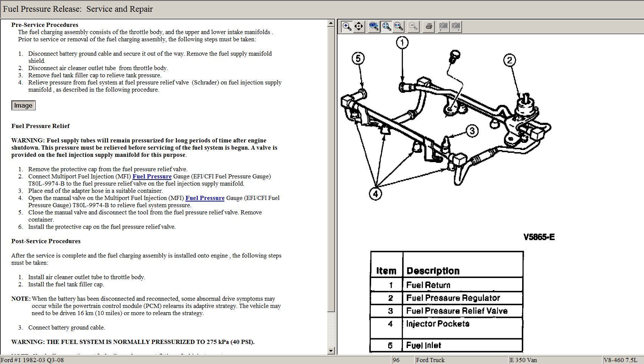This screenshot has width=644, height=364.
Task: Click the model year 96 status field
Action: (x=401, y=360)
